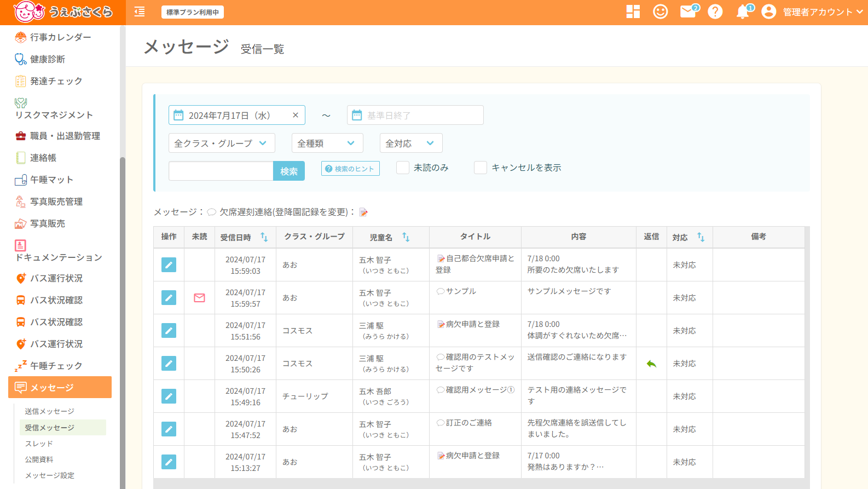
Task: Open 午睡マット in sidebar
Action: coord(51,180)
